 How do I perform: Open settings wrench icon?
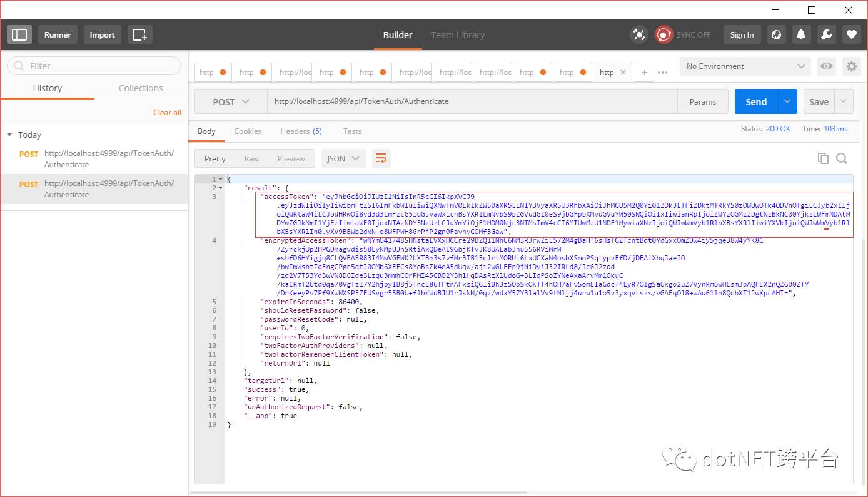point(826,34)
